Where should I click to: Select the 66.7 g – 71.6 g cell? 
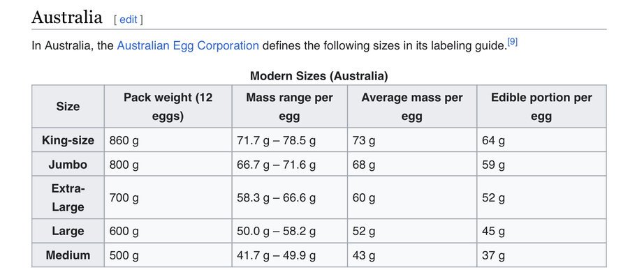coord(277,165)
